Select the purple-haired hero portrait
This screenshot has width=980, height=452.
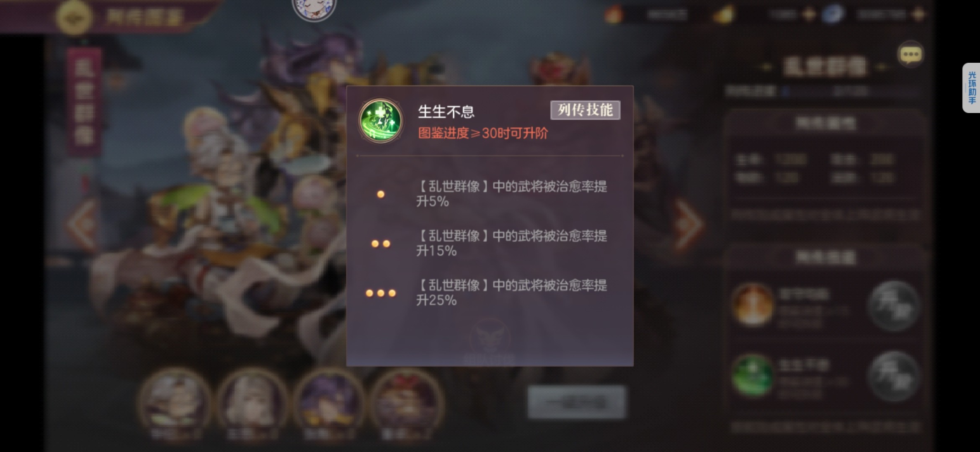point(328,404)
